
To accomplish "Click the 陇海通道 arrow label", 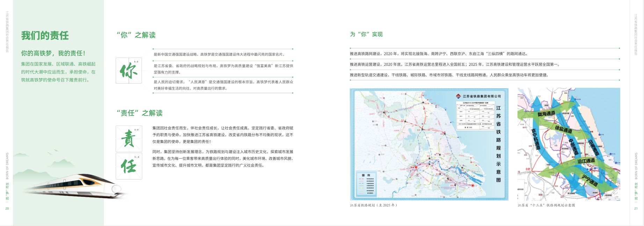I will [546, 114].
